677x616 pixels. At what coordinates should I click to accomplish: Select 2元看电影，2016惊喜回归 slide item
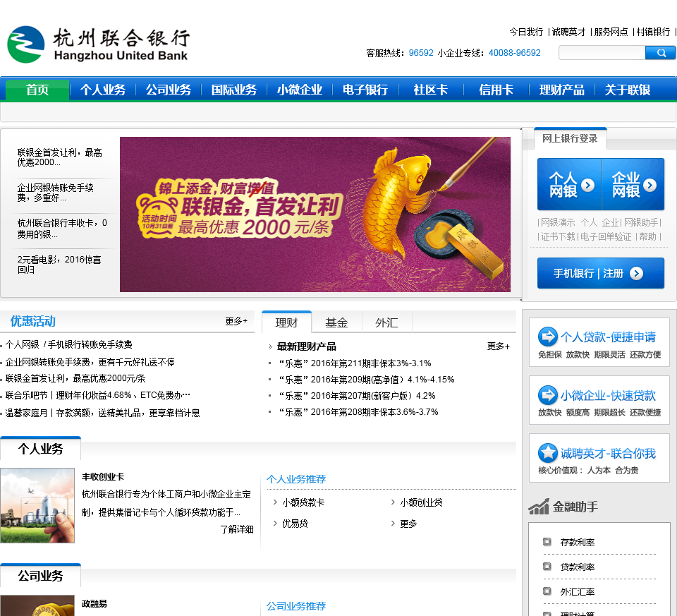[59, 265]
